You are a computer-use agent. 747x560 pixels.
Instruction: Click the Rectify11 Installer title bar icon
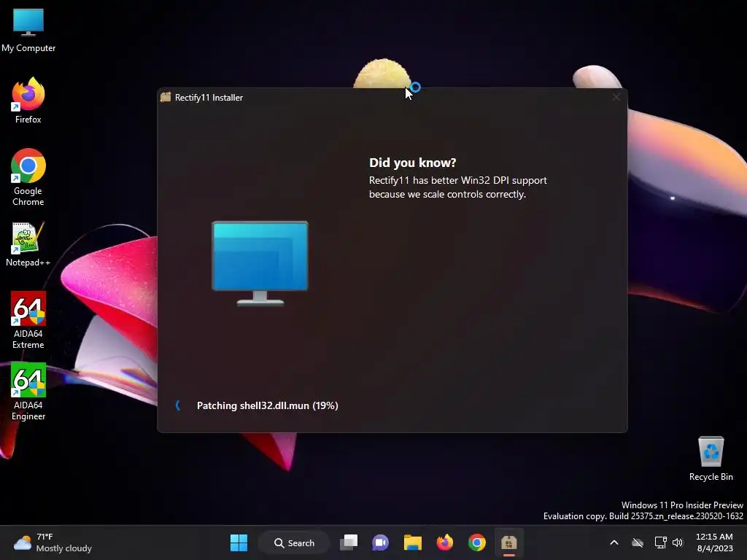pyautogui.click(x=166, y=97)
